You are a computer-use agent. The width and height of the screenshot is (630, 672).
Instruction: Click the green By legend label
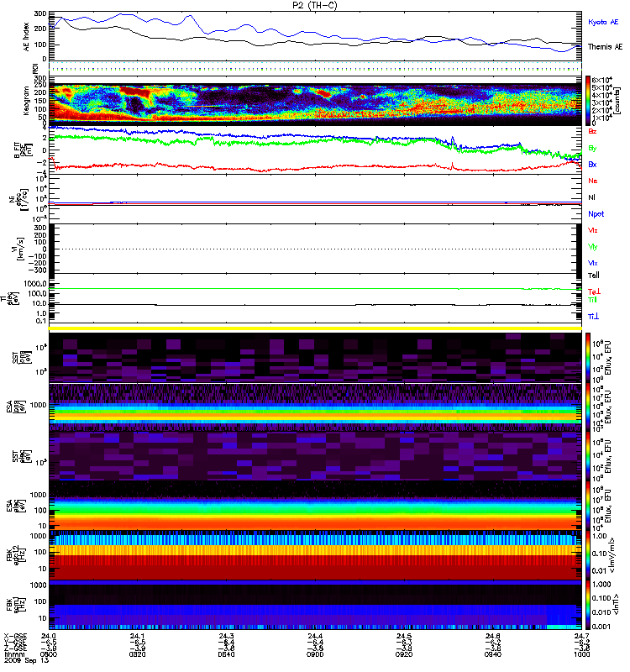click(x=592, y=149)
